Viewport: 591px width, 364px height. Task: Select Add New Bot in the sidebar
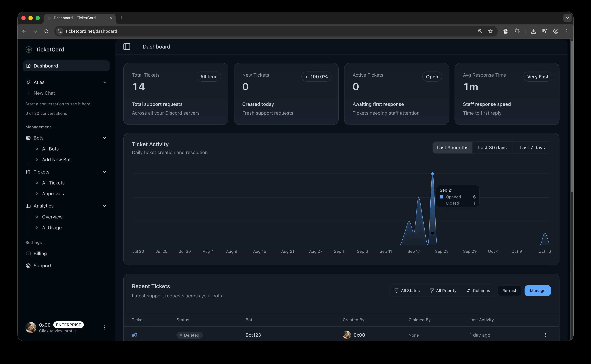[x=56, y=159]
